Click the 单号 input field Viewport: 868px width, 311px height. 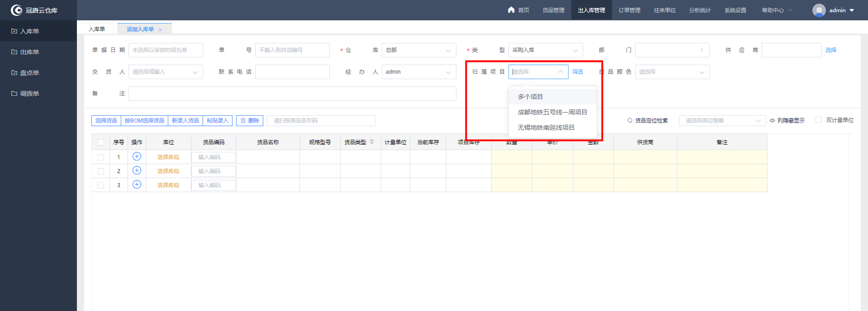(292, 50)
